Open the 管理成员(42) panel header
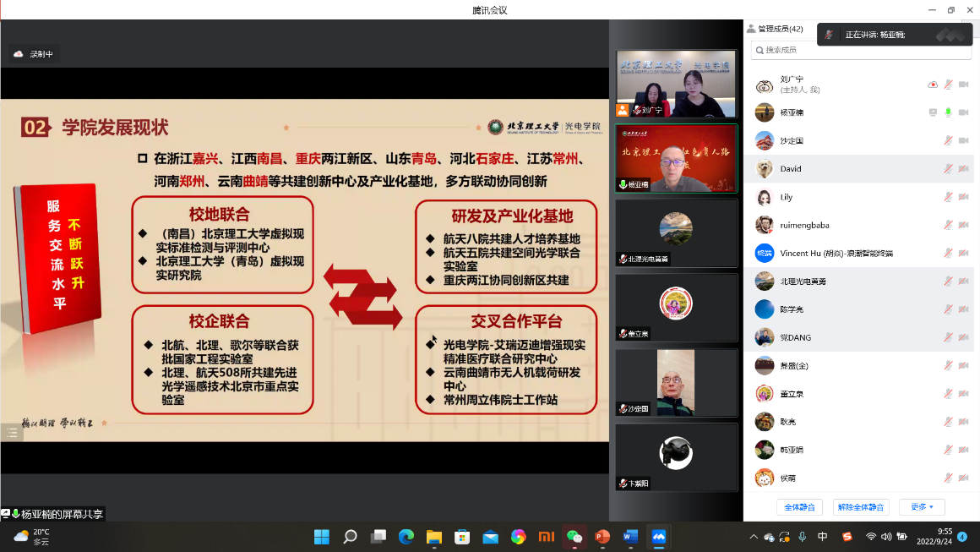The height and width of the screenshot is (552, 980). pos(776,29)
